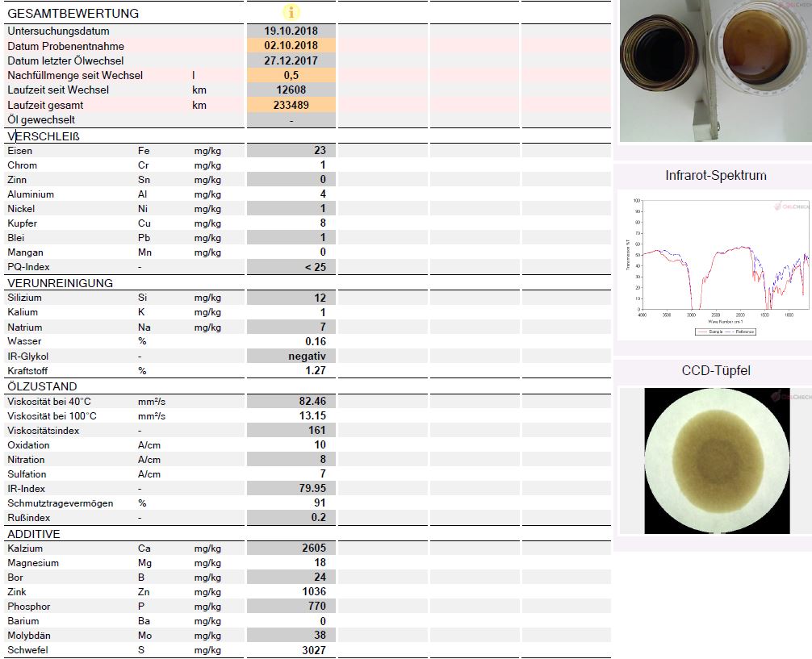812x659 pixels.
Task: Click the Laufzeit gesamt value 233489
Action: coord(291,105)
